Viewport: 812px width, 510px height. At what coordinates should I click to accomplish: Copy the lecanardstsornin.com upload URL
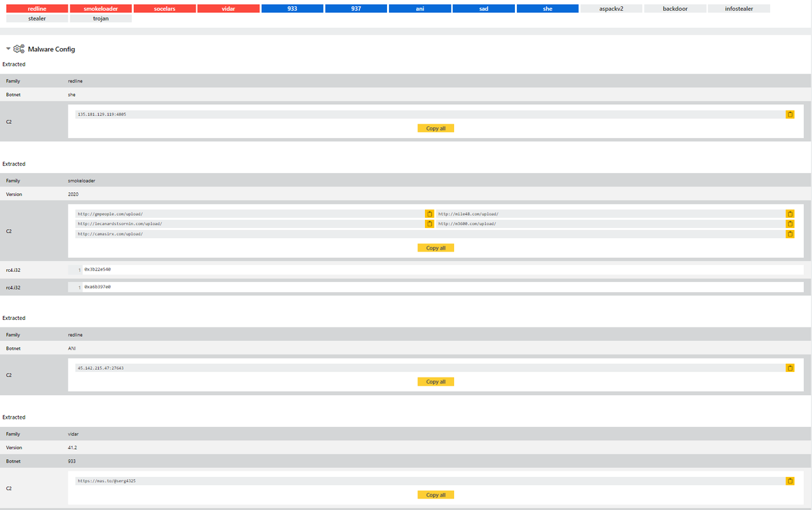tap(429, 224)
